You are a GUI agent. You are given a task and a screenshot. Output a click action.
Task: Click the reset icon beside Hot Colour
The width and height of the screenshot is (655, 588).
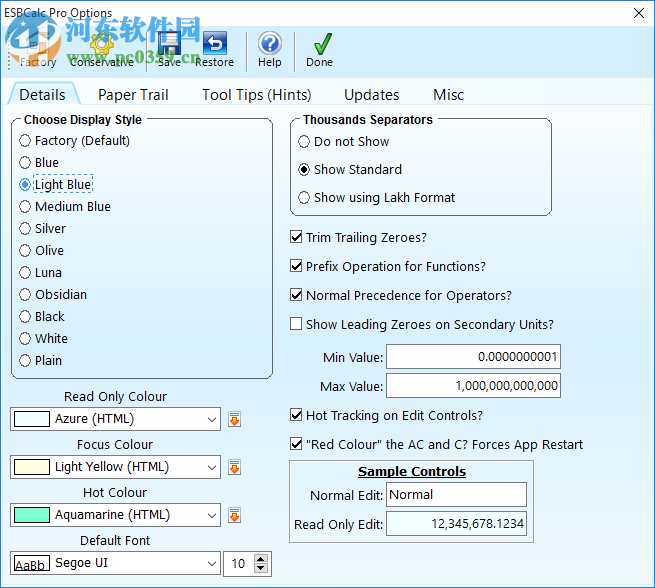click(234, 515)
